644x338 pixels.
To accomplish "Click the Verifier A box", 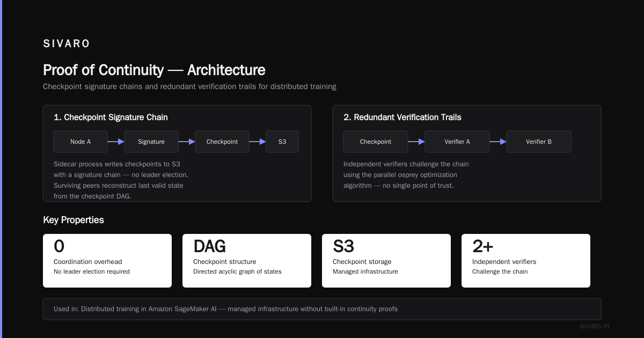I will (x=457, y=142).
